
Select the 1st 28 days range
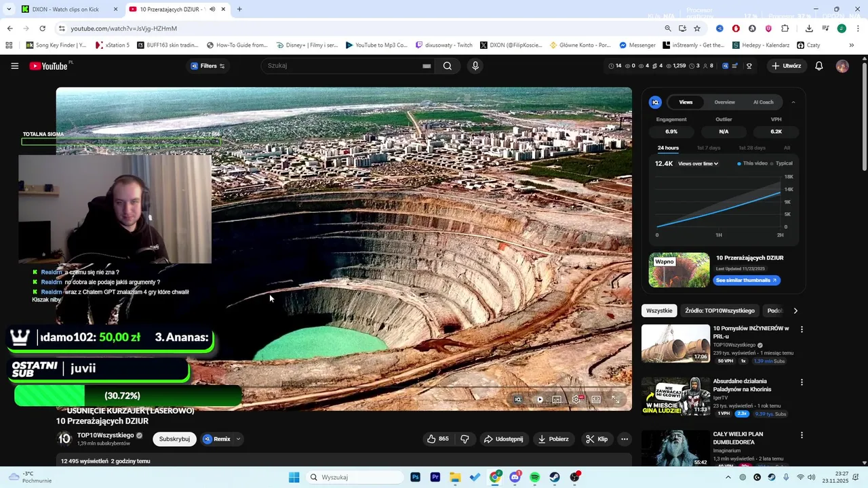coord(752,148)
